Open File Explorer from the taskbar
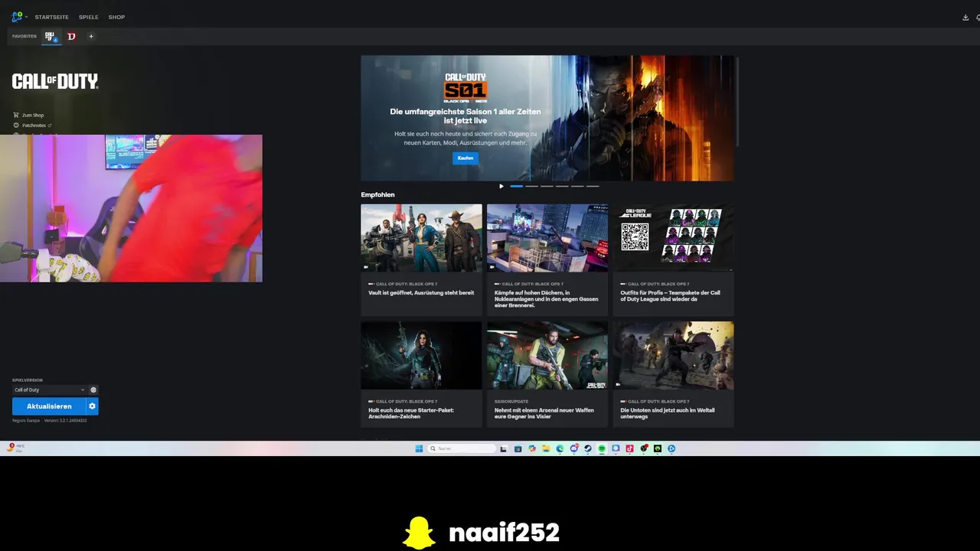980x551 pixels. 546,448
